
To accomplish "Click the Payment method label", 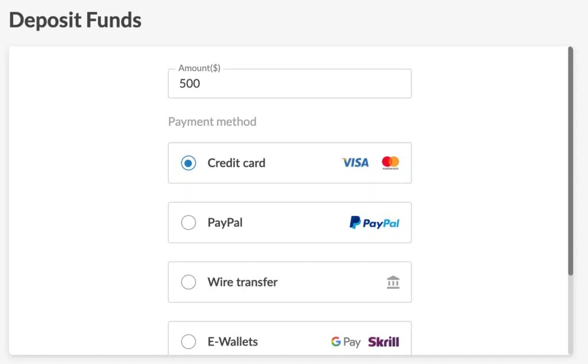I will tap(212, 122).
